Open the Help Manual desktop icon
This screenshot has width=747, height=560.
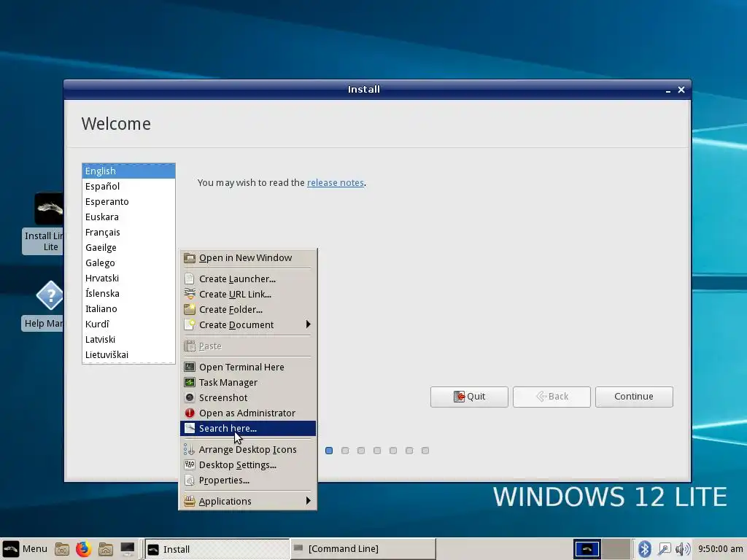[43, 306]
